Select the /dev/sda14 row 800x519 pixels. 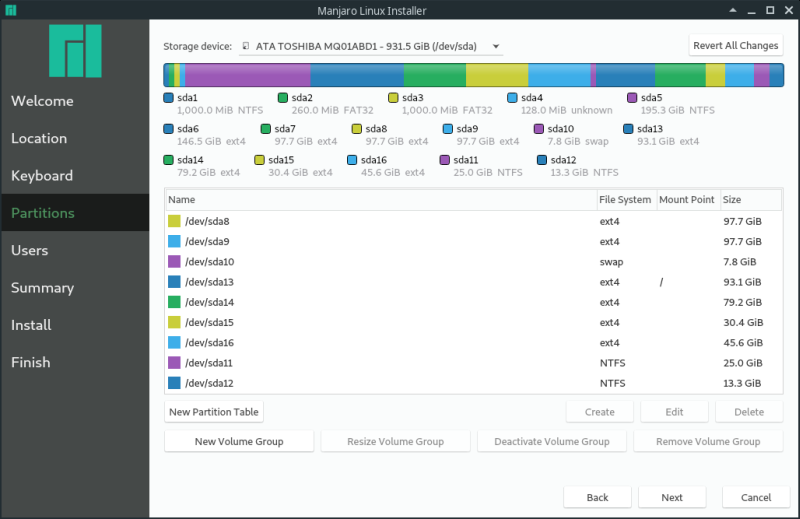[x=473, y=302]
